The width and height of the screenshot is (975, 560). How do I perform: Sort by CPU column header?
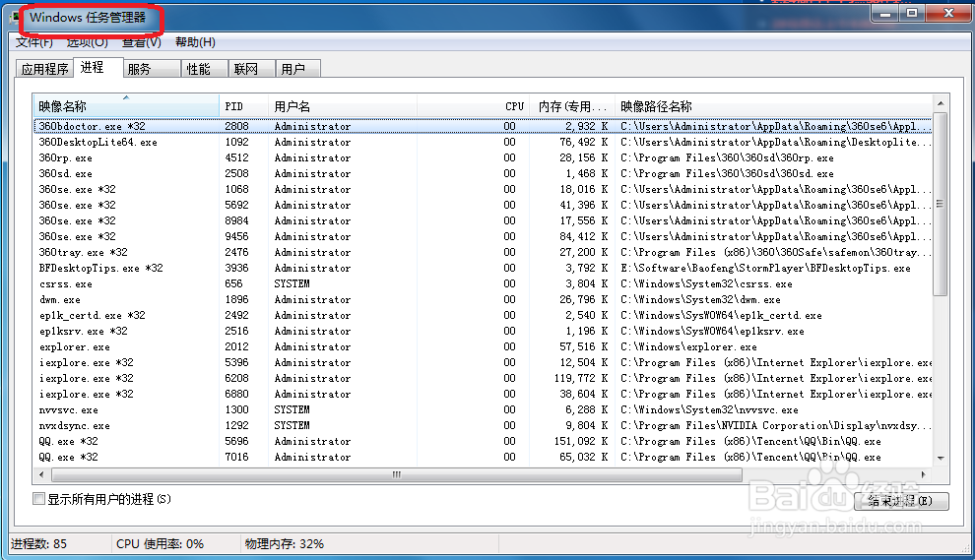[x=473, y=106]
